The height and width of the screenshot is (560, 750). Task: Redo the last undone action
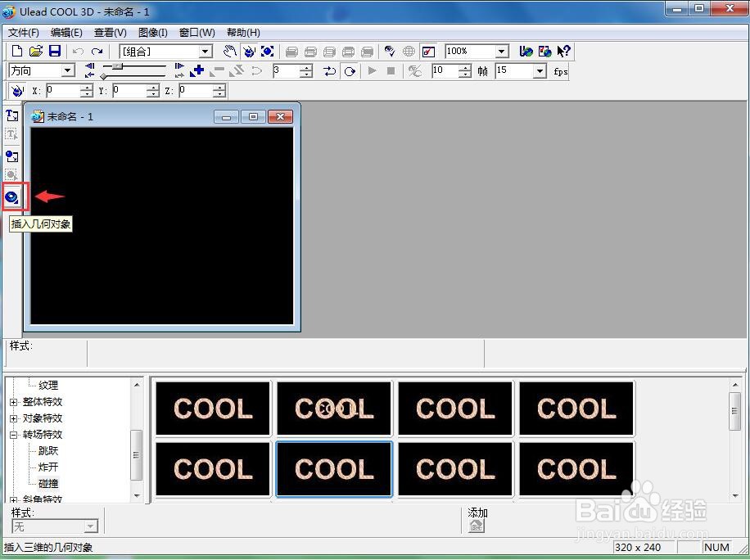(97, 52)
